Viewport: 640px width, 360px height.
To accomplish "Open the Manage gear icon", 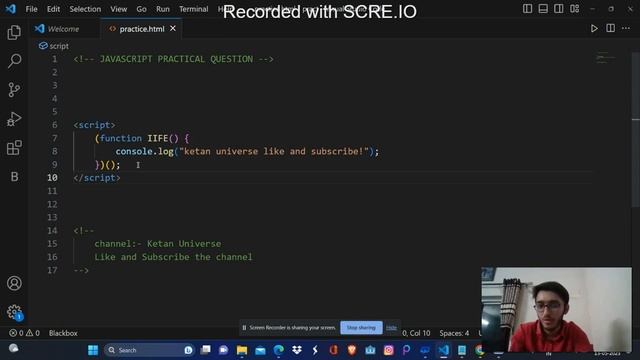I will coord(14,312).
